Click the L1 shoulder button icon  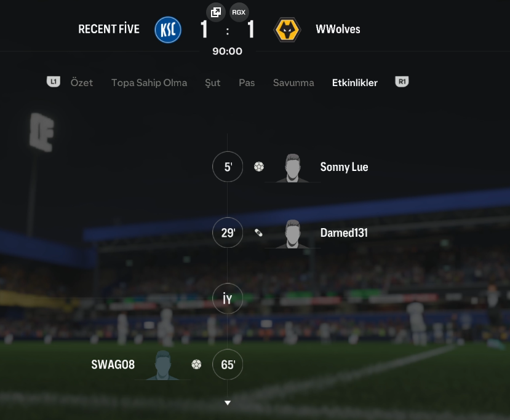54,82
